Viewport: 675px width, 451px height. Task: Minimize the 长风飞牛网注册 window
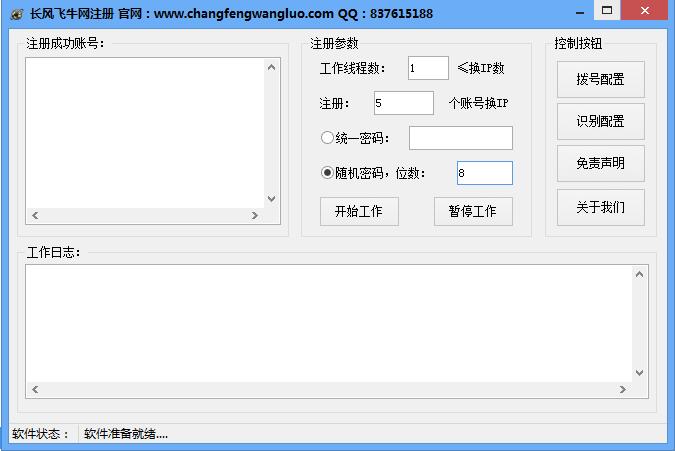tap(580, 12)
